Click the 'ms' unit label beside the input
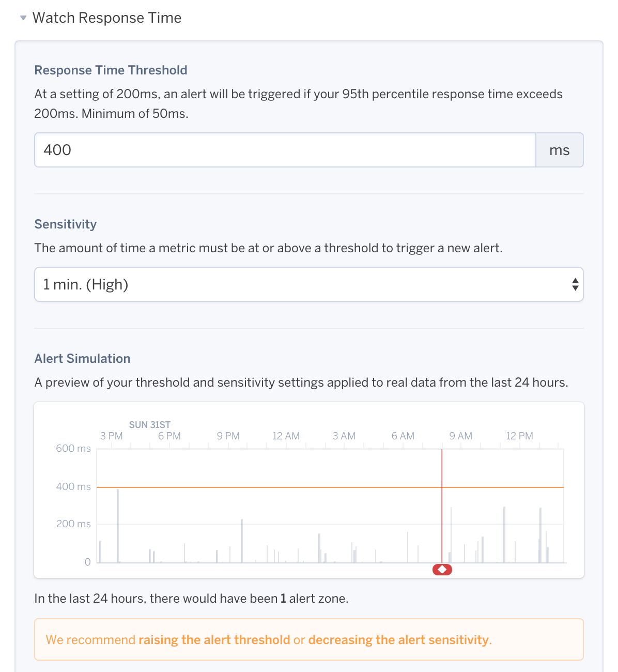618x672 pixels. tap(559, 150)
